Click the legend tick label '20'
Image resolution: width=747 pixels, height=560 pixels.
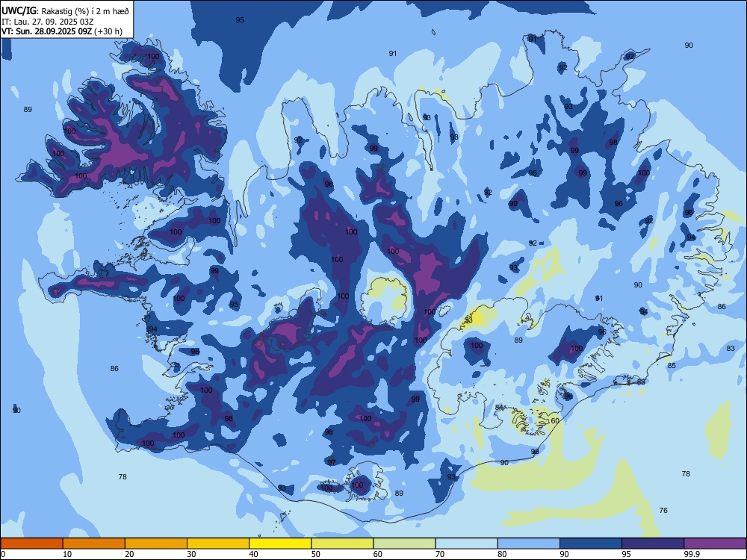coord(129,554)
